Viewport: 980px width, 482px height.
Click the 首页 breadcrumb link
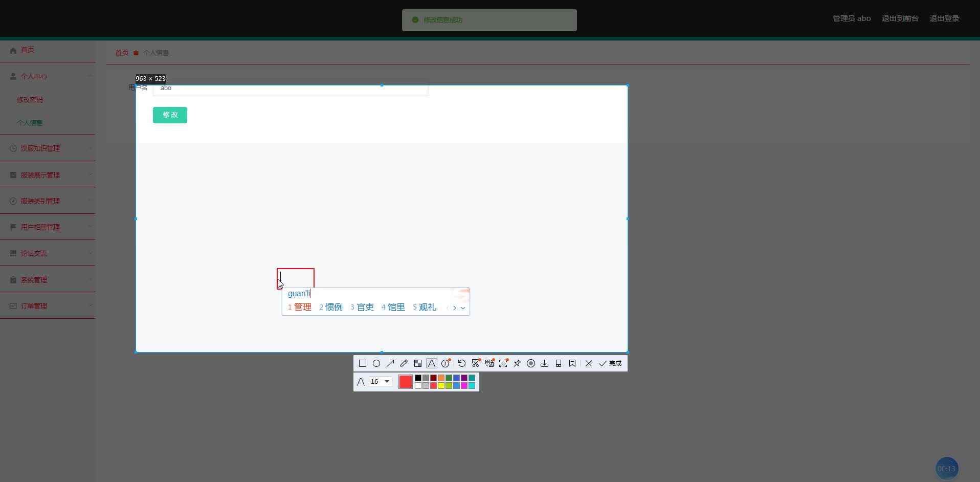coord(122,53)
